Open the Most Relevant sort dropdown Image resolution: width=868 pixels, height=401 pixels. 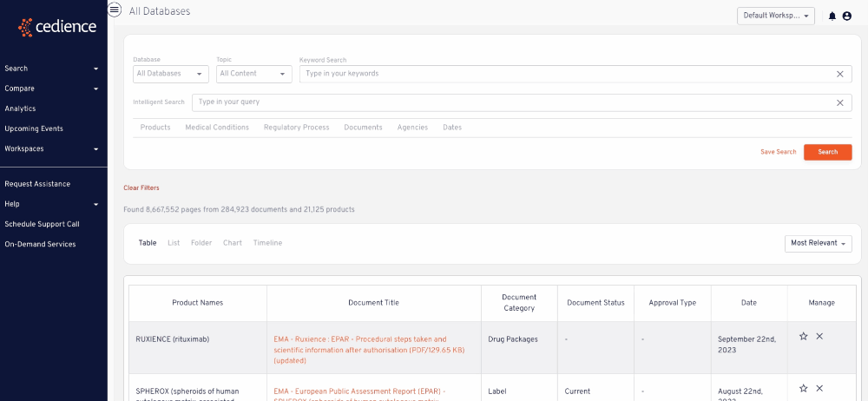tap(819, 243)
